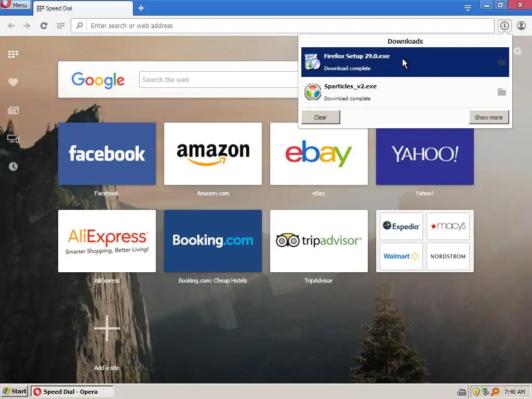Click the Facebook label under tile
Image resolution: width=532 pixels, height=399 pixels.
coord(107,193)
